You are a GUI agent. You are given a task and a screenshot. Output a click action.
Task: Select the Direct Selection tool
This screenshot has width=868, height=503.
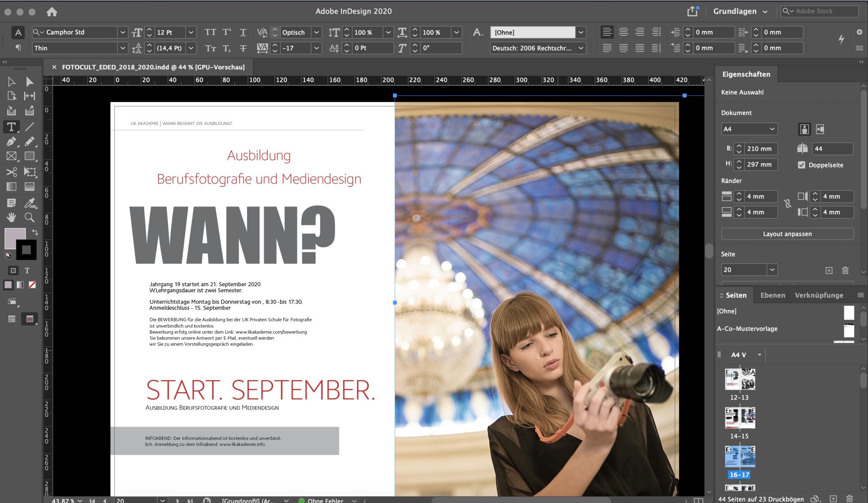click(30, 82)
